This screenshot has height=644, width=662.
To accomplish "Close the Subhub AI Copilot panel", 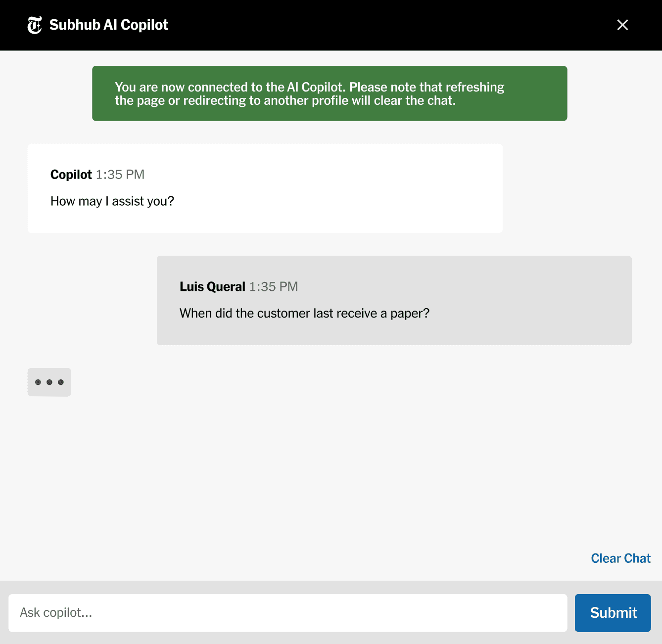I will click(x=622, y=25).
